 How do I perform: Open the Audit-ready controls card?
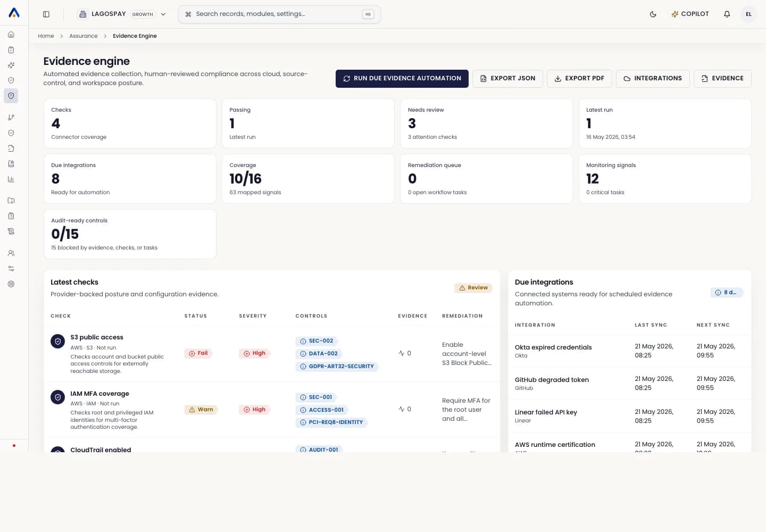[130, 234]
